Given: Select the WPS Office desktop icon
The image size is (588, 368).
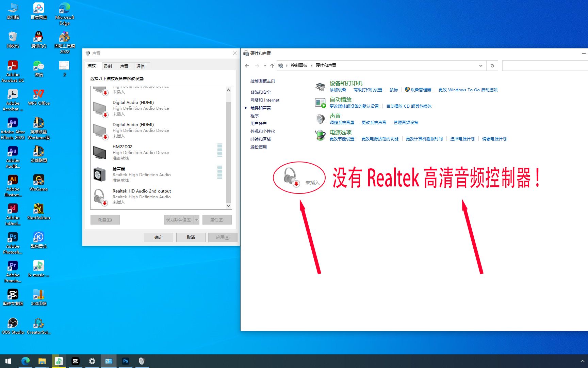Looking at the screenshot, I should click(x=39, y=97).
